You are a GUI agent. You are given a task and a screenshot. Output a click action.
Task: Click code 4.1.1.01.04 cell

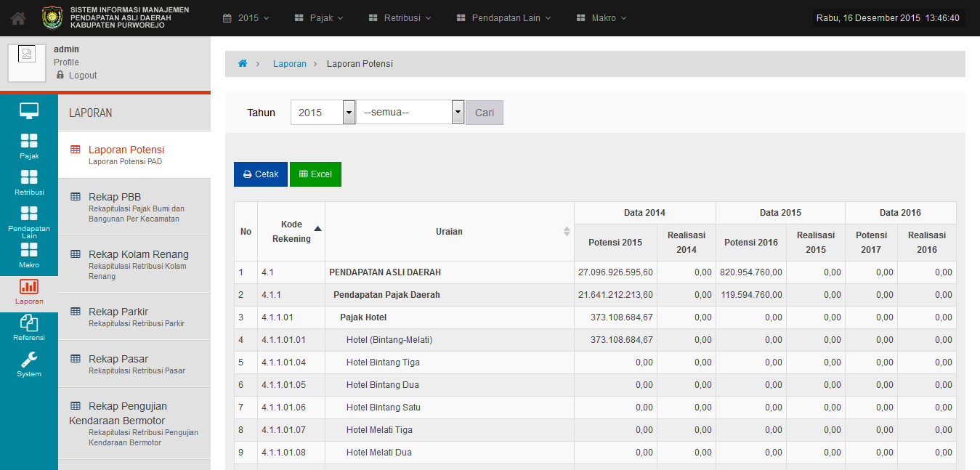coord(291,362)
